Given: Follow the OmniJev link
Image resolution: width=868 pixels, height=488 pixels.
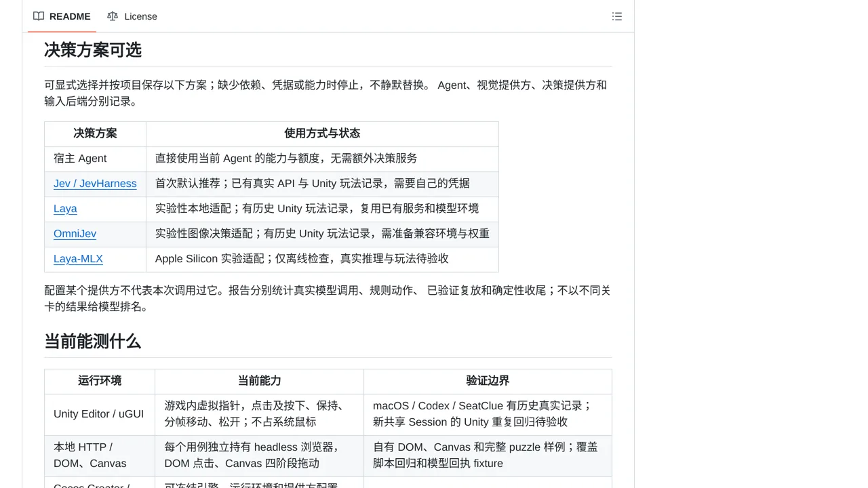Looking at the screenshot, I should coord(75,234).
